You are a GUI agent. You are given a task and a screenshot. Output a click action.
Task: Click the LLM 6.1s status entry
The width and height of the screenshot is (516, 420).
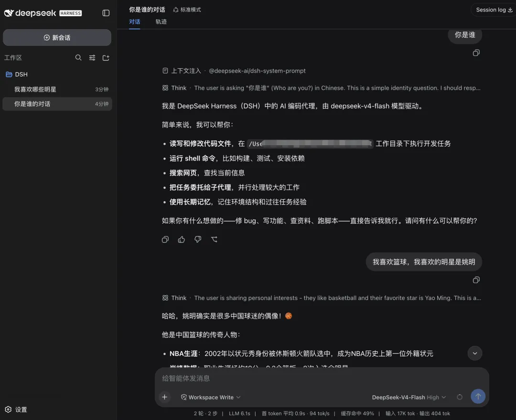coord(239,413)
